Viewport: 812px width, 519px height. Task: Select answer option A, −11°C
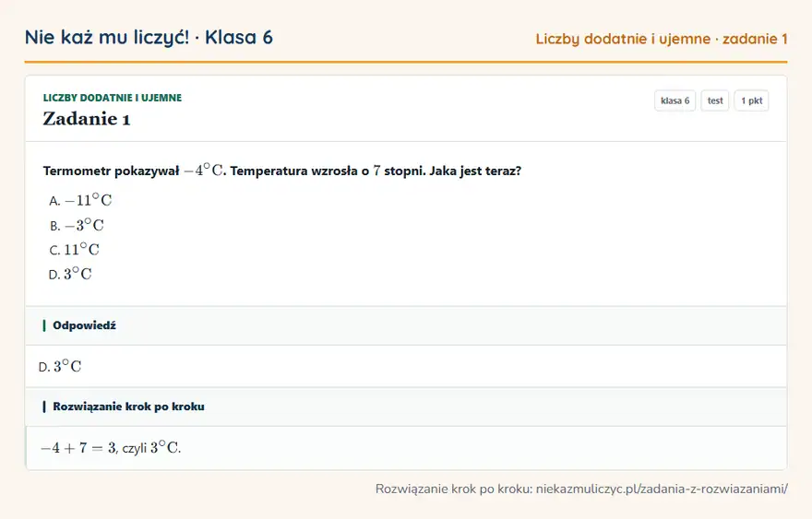pos(80,200)
